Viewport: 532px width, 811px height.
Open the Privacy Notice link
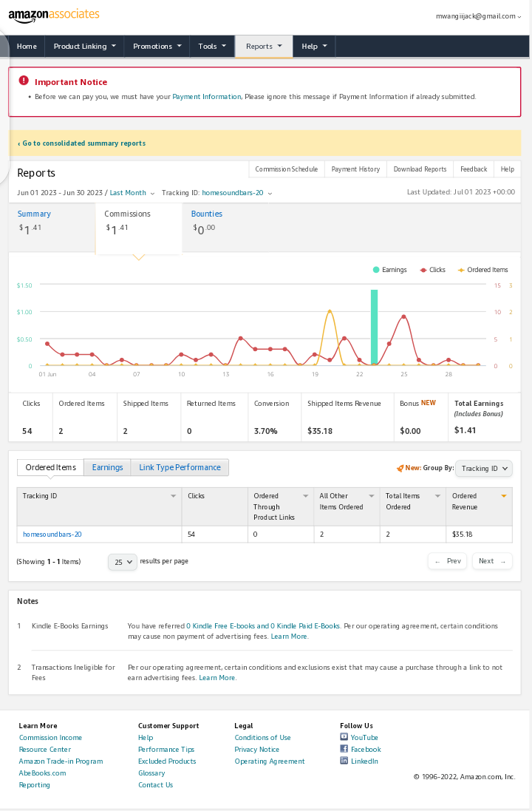click(257, 750)
